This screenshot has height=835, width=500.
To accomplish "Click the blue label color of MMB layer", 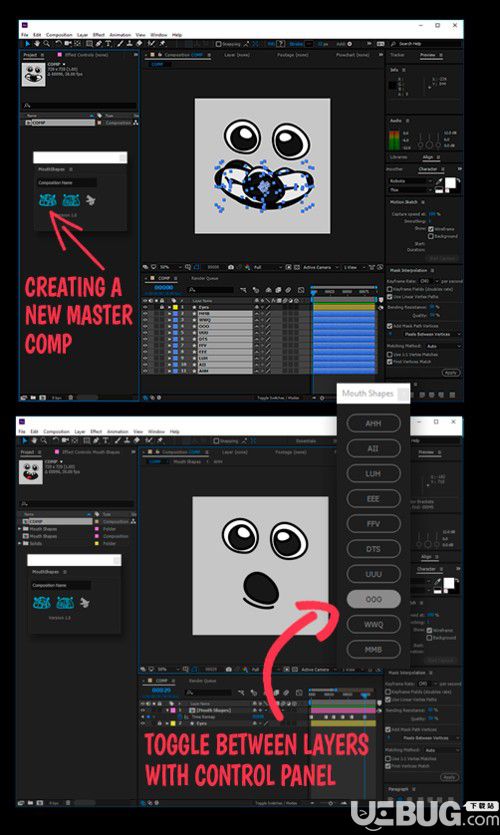I will click(x=175, y=314).
